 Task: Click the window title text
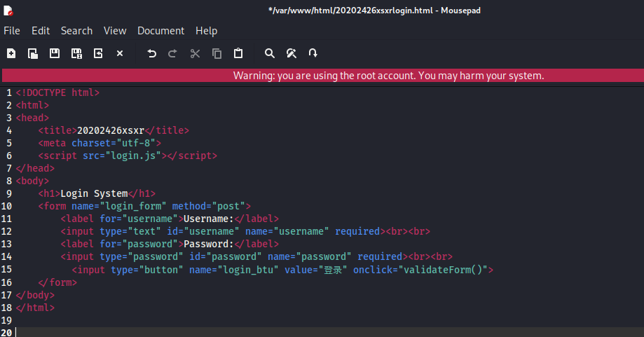[374, 11]
